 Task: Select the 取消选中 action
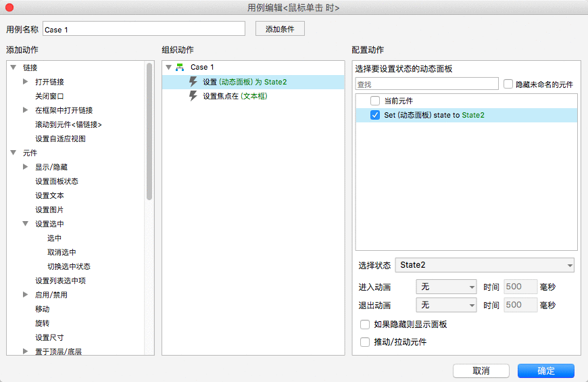coord(62,252)
